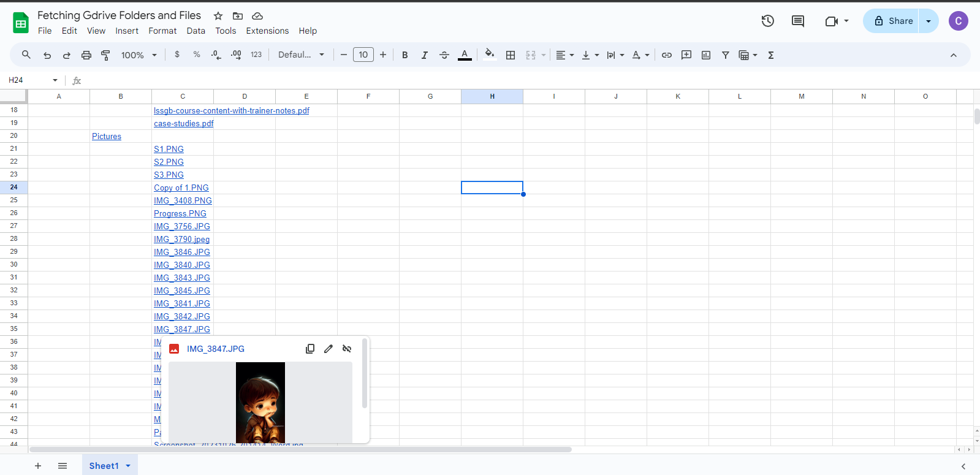980x475 pixels.
Task: Open the Pictures folder link
Action: tap(107, 137)
